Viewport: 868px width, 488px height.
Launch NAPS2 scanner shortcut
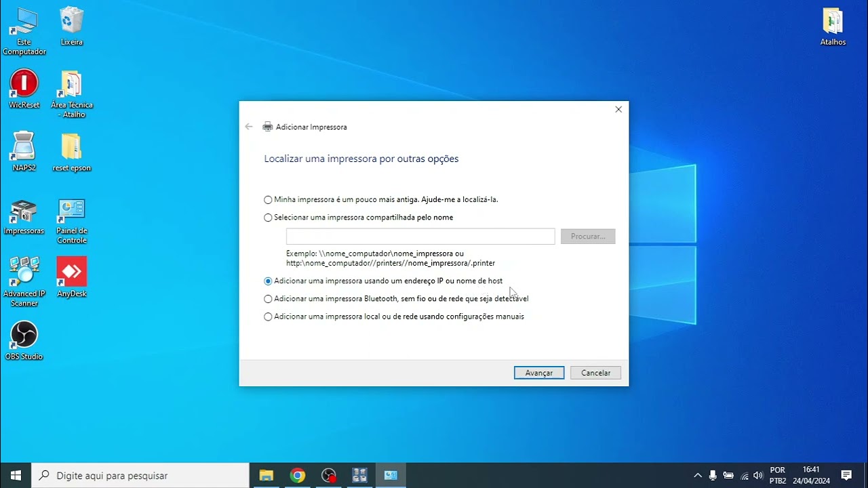(x=24, y=152)
